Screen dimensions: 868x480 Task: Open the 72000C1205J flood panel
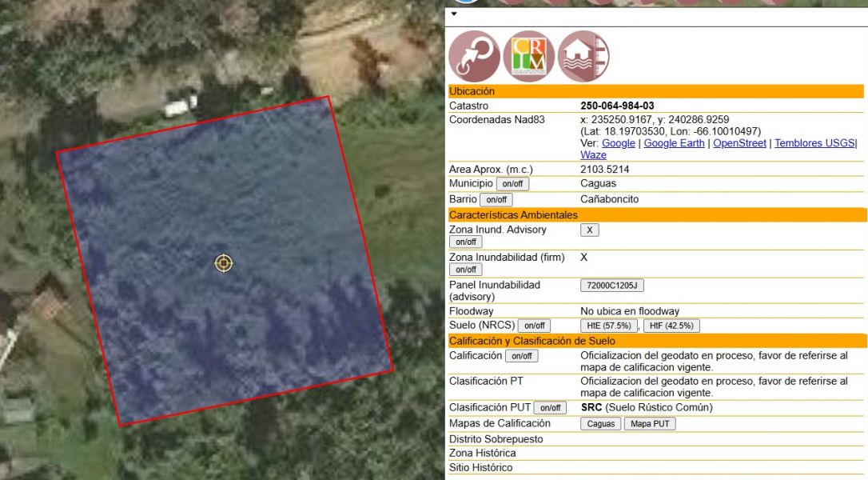tap(612, 285)
